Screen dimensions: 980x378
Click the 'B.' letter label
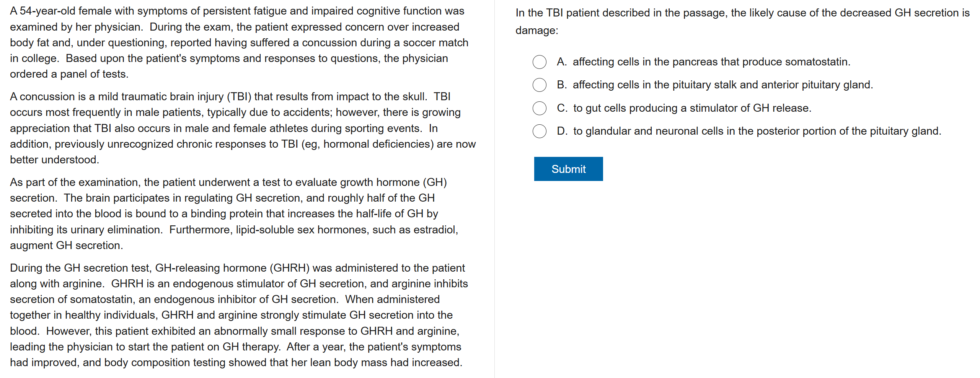[x=561, y=85]
